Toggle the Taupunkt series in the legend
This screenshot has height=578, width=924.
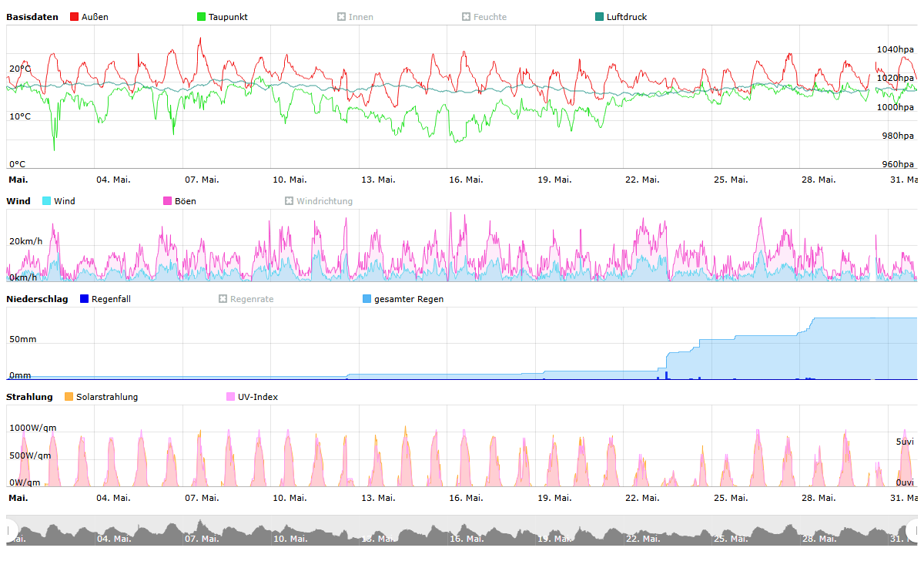pyautogui.click(x=202, y=17)
